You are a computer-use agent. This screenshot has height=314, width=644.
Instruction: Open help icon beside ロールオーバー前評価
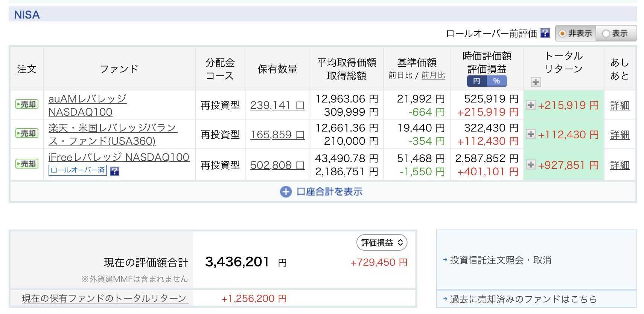(x=545, y=33)
